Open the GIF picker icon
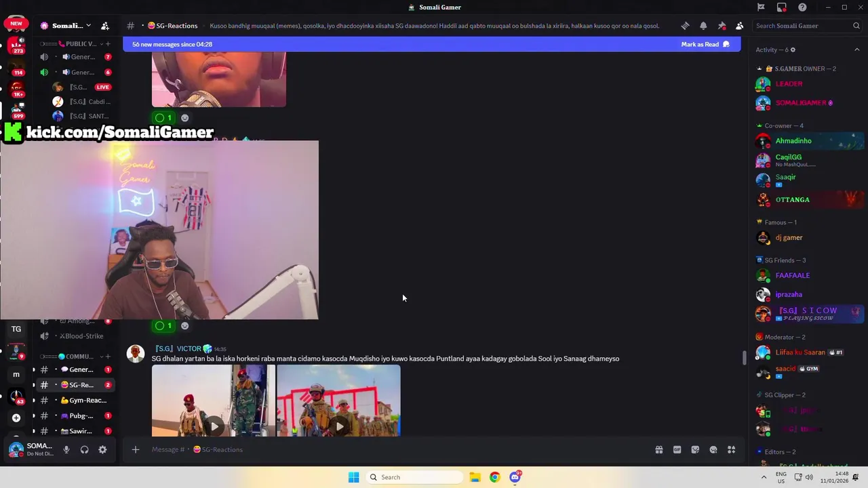The height and width of the screenshot is (488, 868). click(x=677, y=449)
